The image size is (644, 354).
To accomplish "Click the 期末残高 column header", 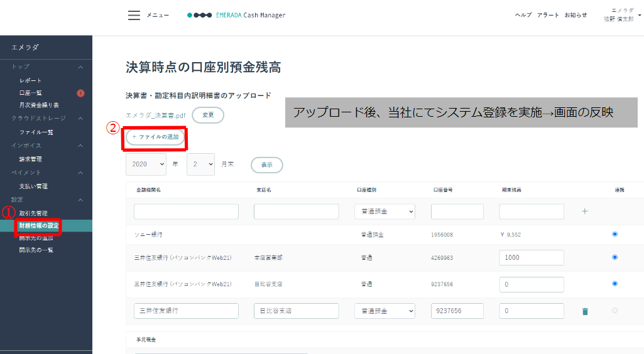I will pos(511,190).
